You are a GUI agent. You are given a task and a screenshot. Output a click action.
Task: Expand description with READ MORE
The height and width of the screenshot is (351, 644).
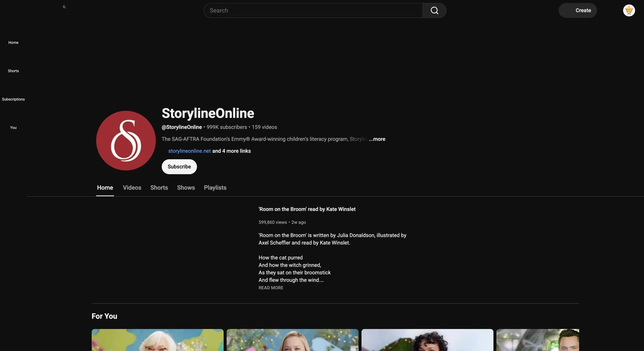[271, 288]
